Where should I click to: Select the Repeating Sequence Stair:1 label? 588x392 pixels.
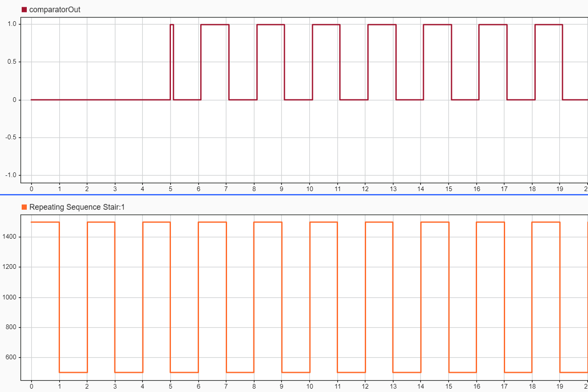click(x=77, y=207)
